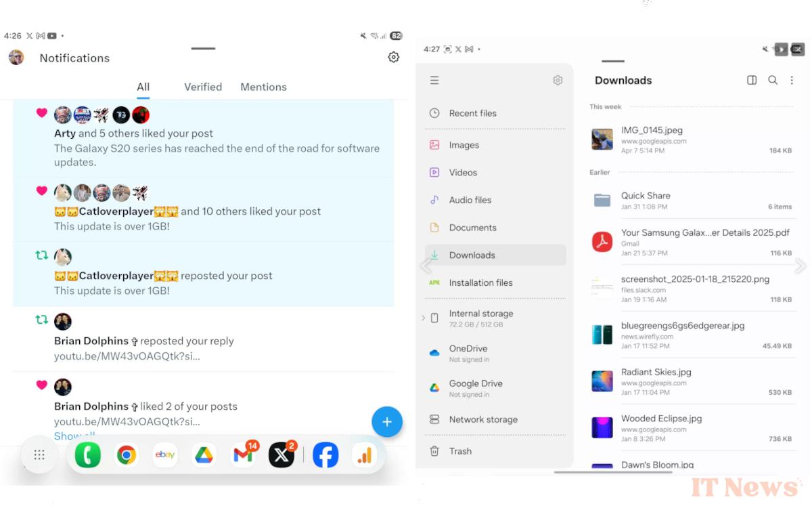Tap the profile avatar beside Notifications title

tap(16, 58)
